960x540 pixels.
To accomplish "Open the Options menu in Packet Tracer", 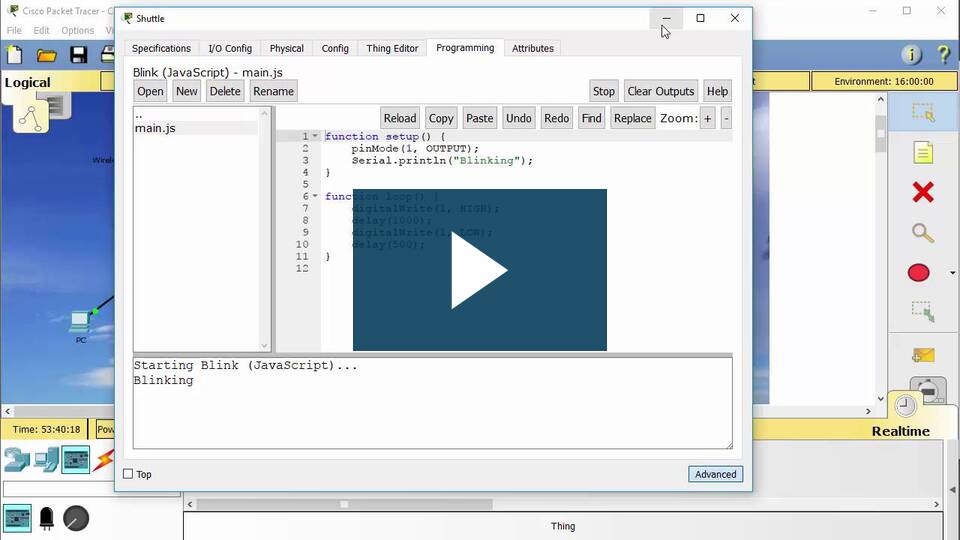I will click(x=78, y=30).
